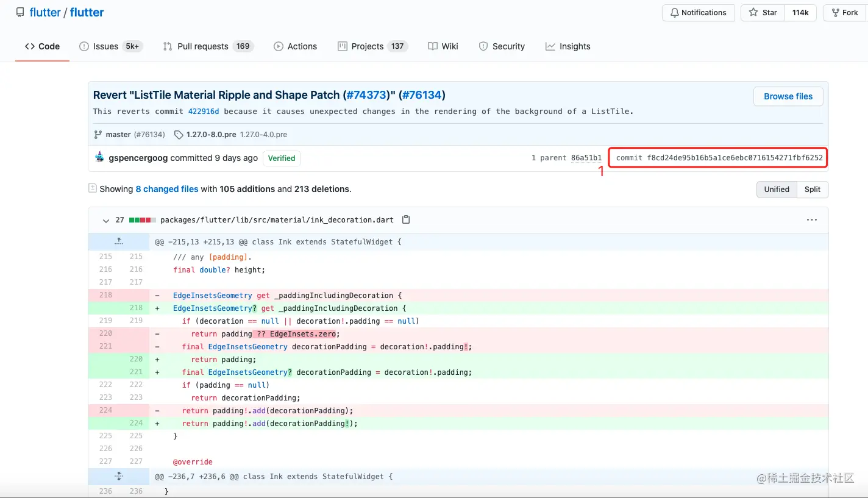Click the master branch name
Image resolution: width=868 pixels, height=498 pixels.
click(118, 134)
